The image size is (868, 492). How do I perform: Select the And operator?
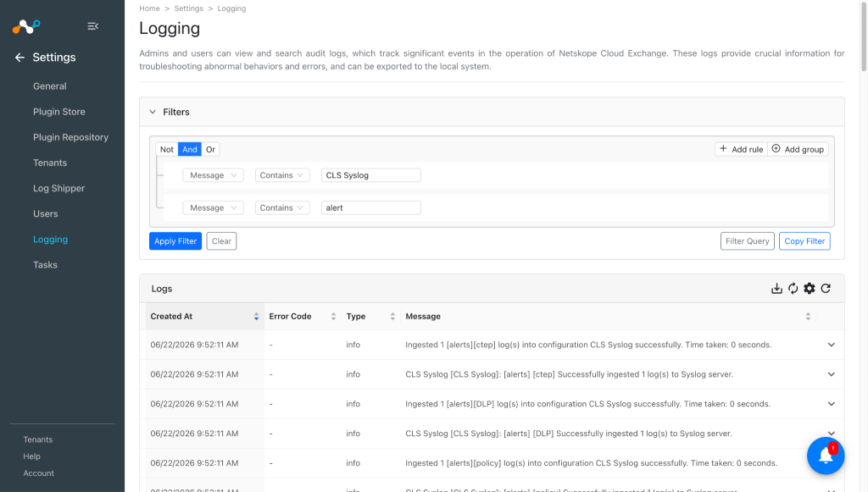(189, 149)
